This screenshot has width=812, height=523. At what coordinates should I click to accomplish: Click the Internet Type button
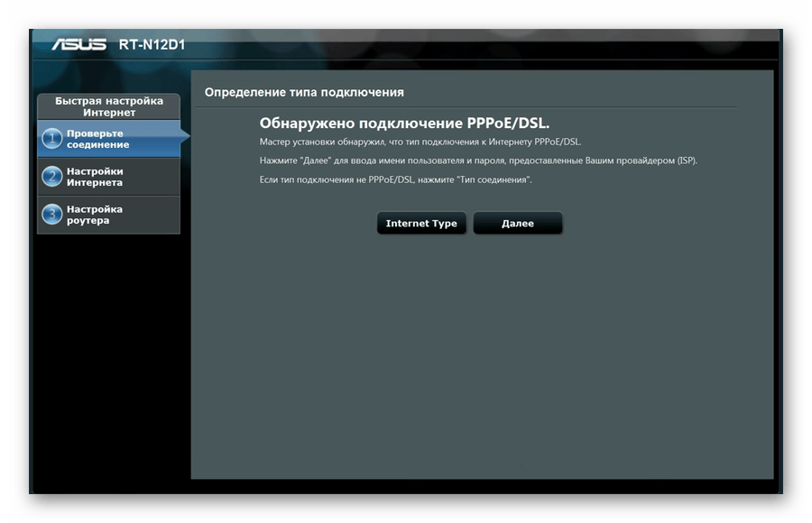421,224
